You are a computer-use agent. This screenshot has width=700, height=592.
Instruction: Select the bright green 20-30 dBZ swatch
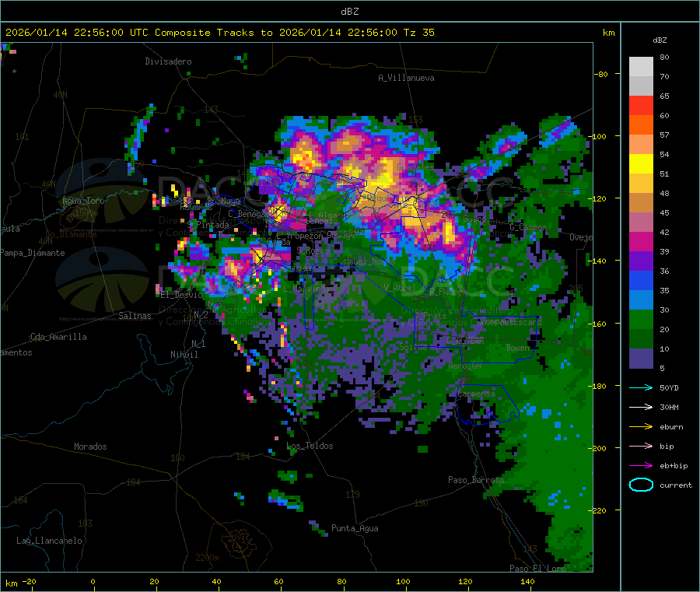click(x=641, y=319)
